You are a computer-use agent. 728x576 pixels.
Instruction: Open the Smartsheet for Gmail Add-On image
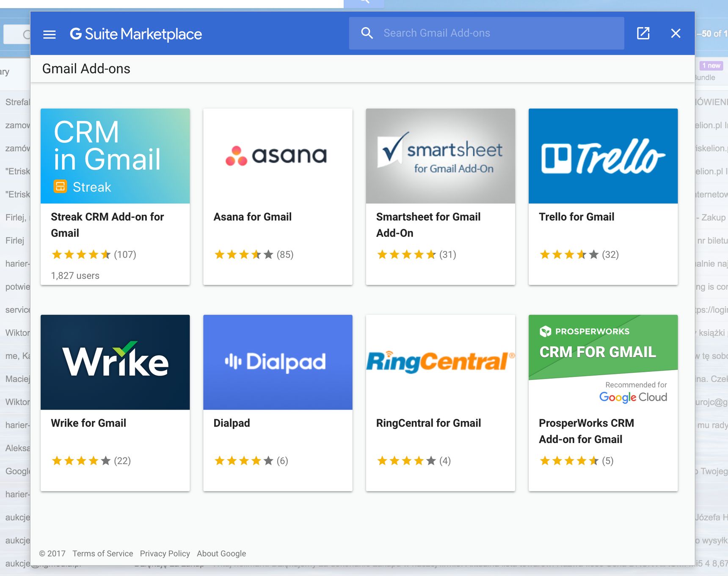coord(440,156)
